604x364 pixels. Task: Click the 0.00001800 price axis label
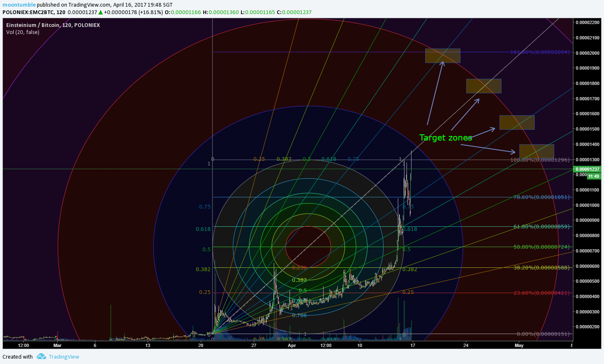tap(588, 83)
